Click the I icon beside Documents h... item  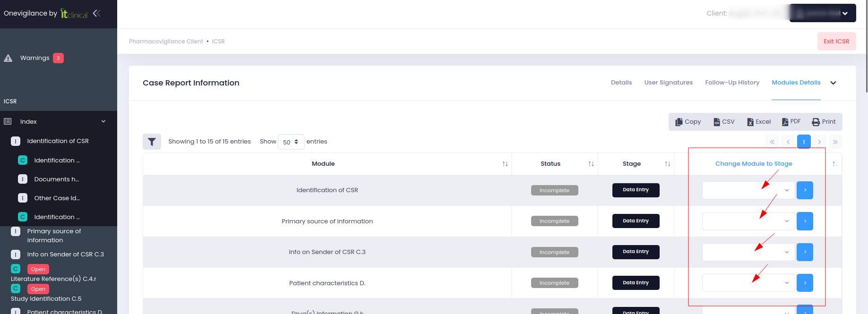(23, 179)
